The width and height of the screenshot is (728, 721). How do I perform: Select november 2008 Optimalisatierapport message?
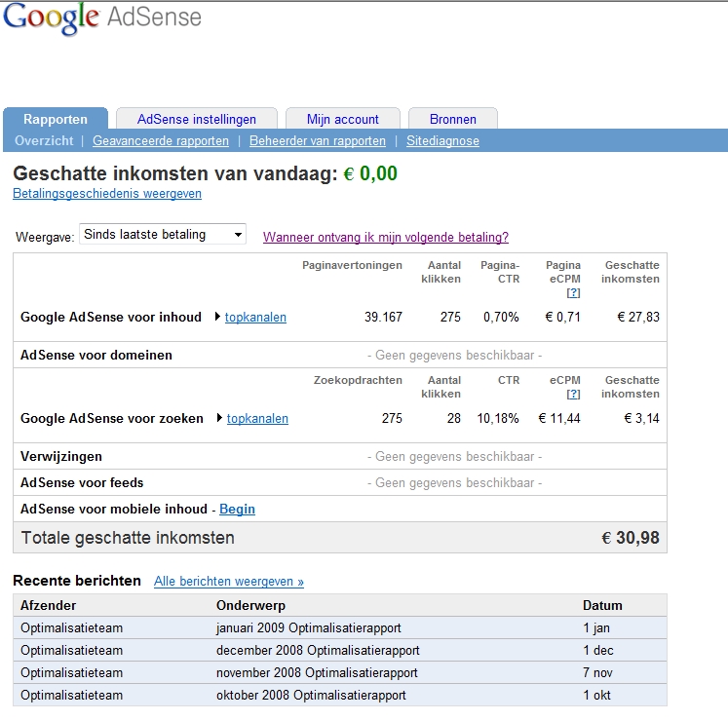tap(317, 672)
